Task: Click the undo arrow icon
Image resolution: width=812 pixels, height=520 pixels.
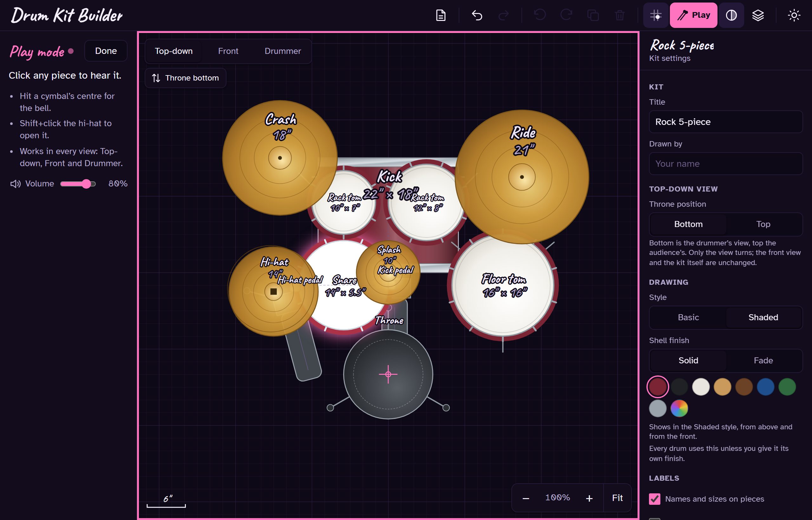Action: 477,15
